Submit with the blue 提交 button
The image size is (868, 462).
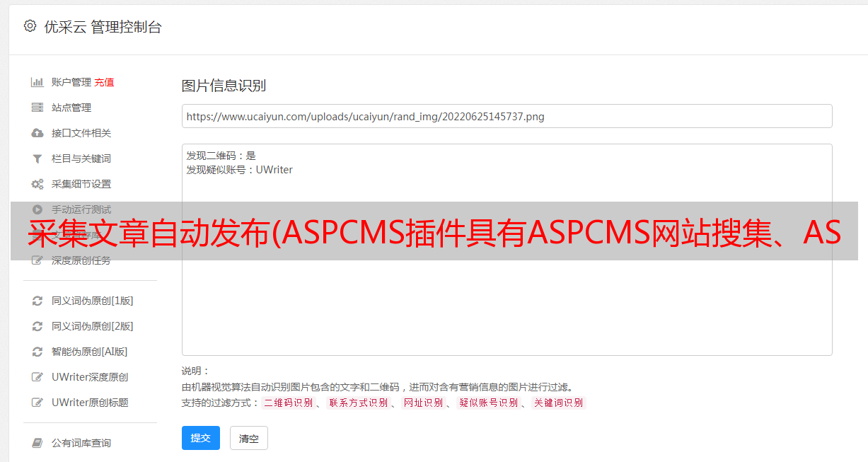click(x=201, y=438)
